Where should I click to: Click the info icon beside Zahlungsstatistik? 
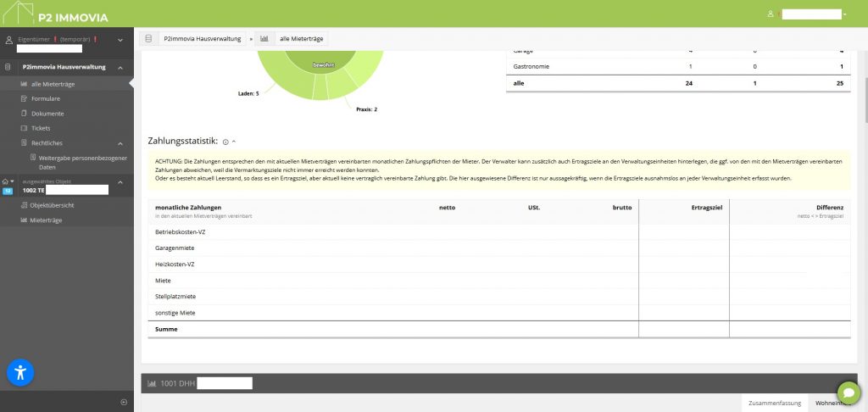(x=225, y=141)
